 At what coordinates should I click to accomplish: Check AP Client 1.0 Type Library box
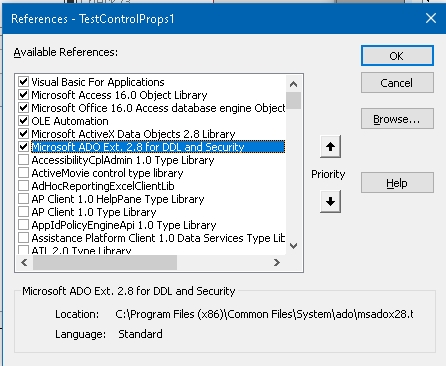[x=23, y=212]
